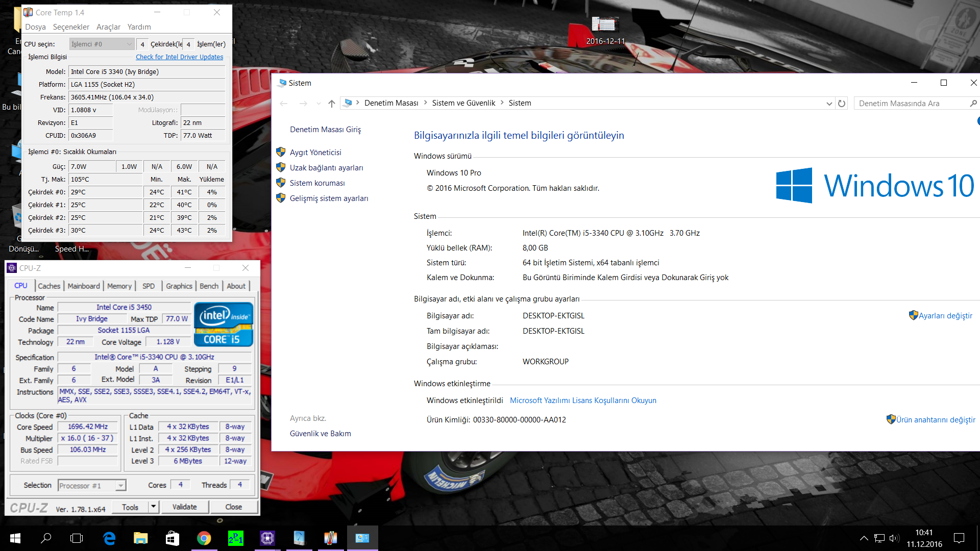The height and width of the screenshot is (551, 980).
Task: Expand Tools dropdown arrow in CPU-Z
Action: click(x=153, y=507)
